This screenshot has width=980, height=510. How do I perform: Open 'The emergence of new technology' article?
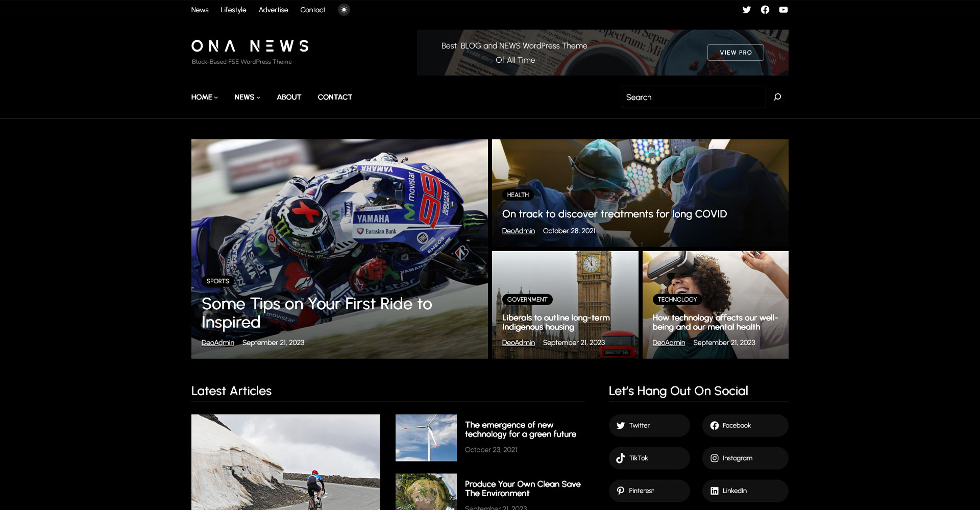pos(521,429)
